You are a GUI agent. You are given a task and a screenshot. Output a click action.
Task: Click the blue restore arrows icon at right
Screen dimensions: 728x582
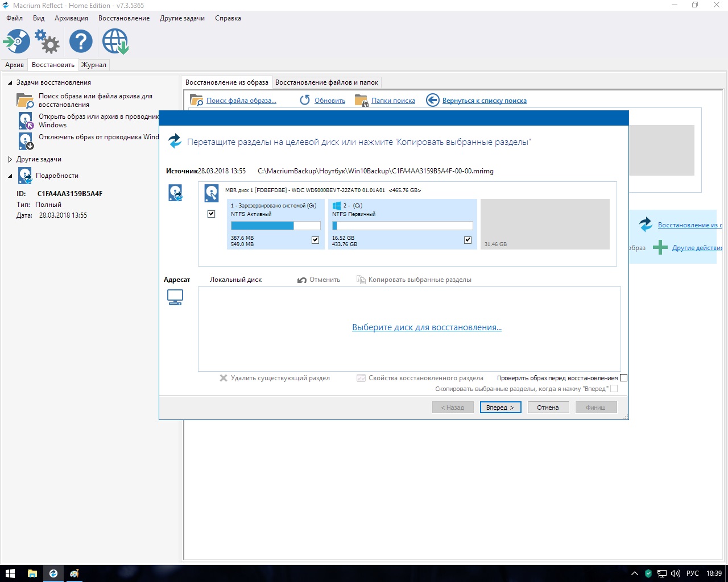646,225
